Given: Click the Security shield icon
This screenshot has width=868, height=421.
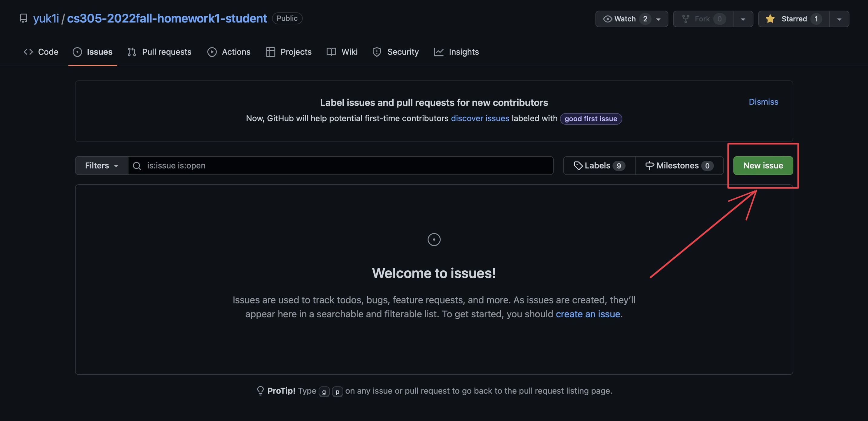Looking at the screenshot, I should click(x=376, y=52).
